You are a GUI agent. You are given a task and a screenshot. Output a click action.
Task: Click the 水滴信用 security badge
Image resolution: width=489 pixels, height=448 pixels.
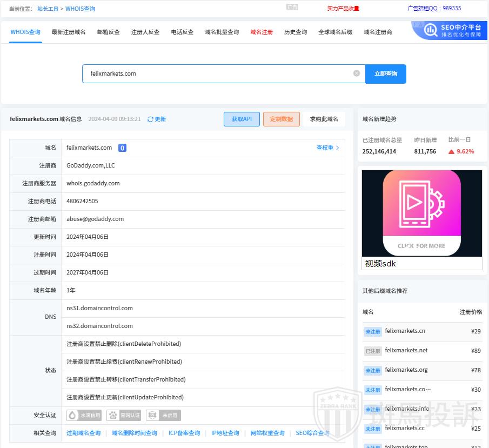click(x=84, y=415)
